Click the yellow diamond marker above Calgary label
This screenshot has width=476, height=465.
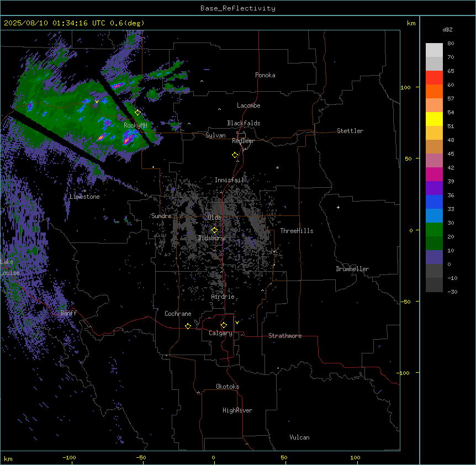click(x=224, y=325)
